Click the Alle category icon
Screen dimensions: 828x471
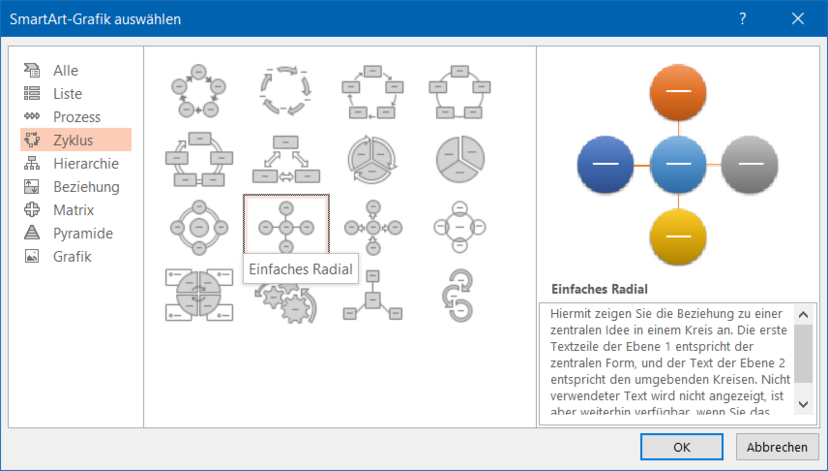tap(32, 70)
